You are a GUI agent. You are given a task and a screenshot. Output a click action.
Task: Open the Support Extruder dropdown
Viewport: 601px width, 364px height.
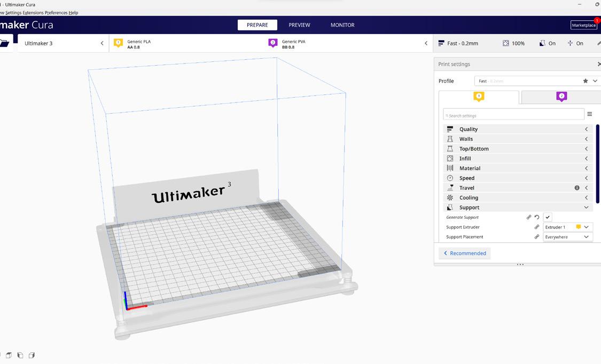tap(568, 227)
